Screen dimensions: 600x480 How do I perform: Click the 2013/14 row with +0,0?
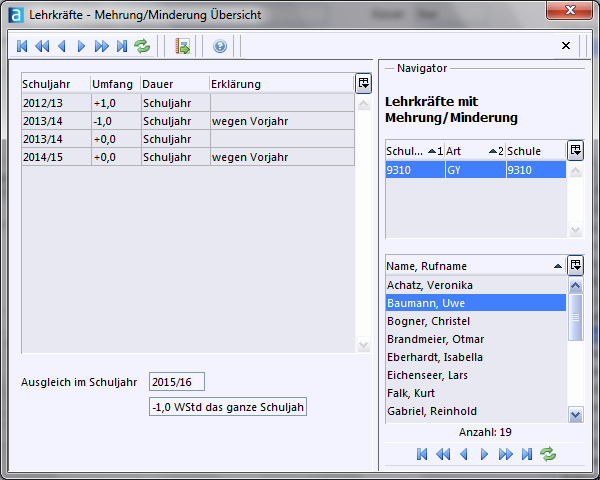coord(188,139)
